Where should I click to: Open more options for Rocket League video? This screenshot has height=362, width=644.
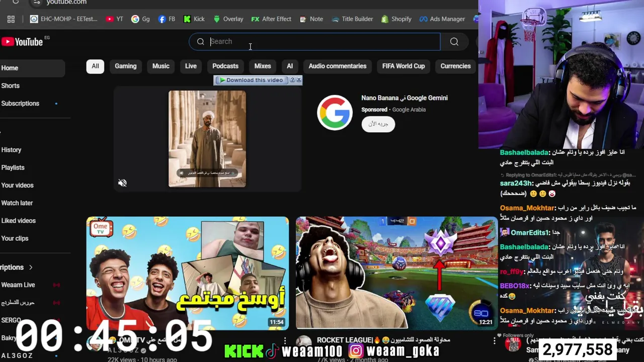(x=495, y=341)
